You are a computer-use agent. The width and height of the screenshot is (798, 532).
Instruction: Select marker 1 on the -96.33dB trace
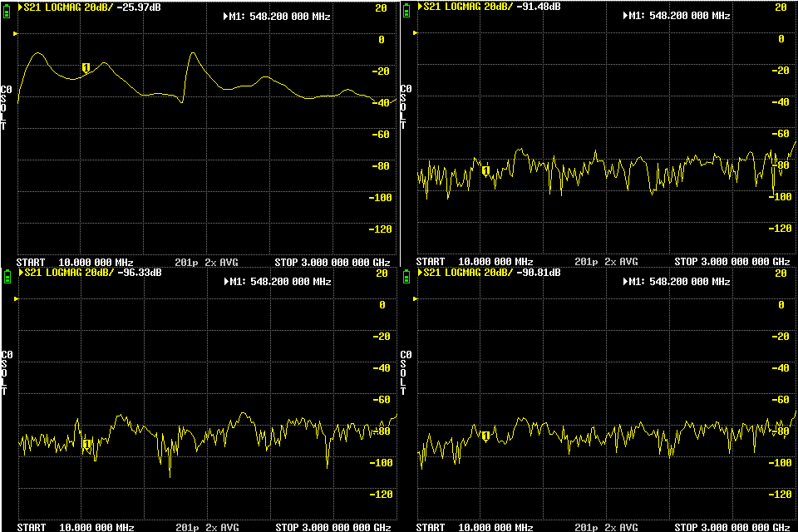pos(86,444)
